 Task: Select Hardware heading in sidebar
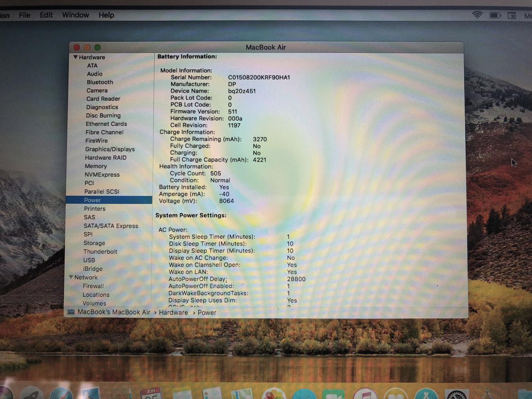pos(92,57)
